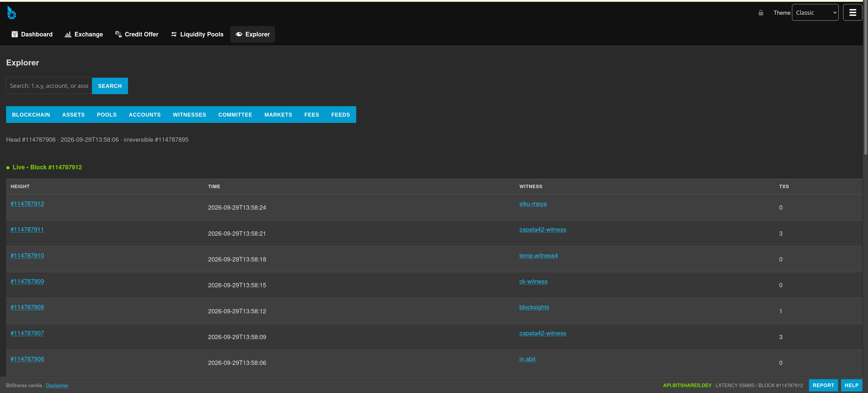This screenshot has width=868, height=393.
Task: Click the HELP button
Action: coord(851,385)
